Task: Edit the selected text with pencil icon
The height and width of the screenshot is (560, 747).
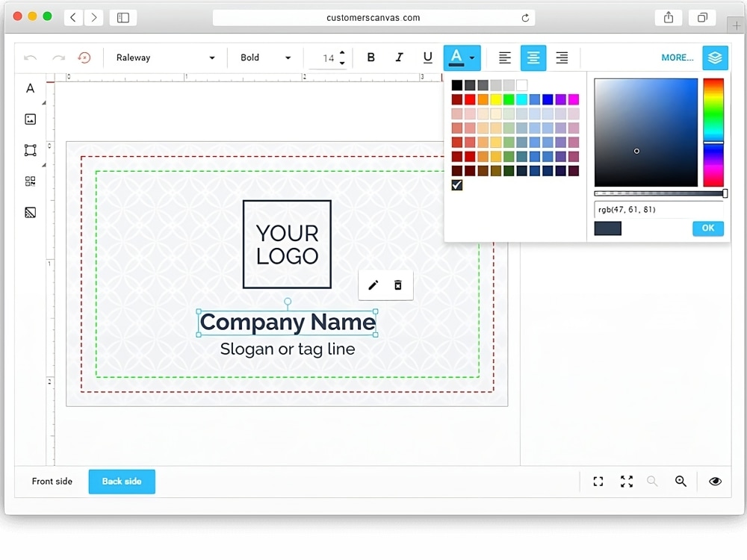Action: (x=373, y=284)
